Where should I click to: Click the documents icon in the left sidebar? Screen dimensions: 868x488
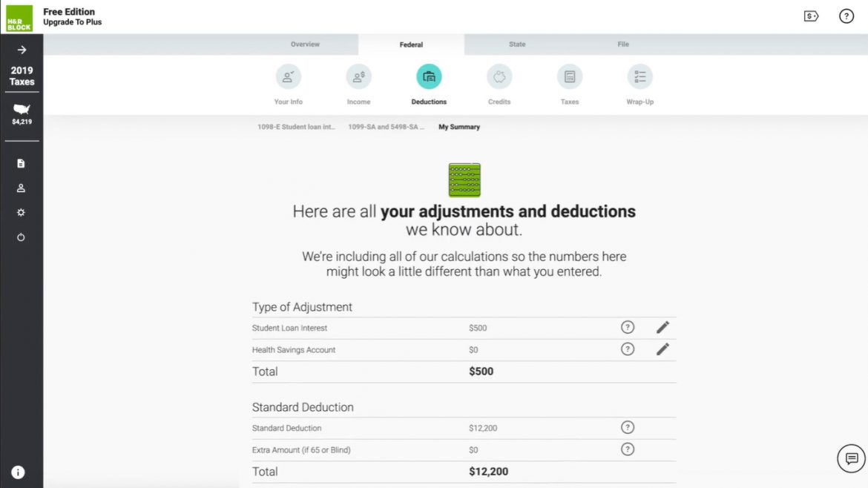[21, 163]
